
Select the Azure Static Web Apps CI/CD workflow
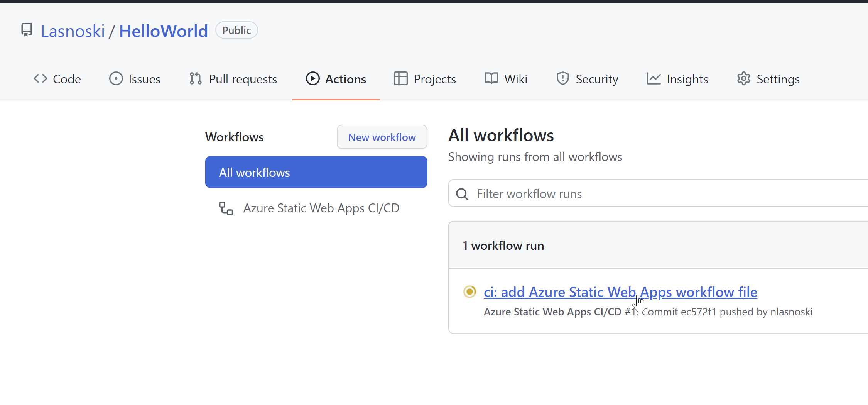(x=321, y=208)
